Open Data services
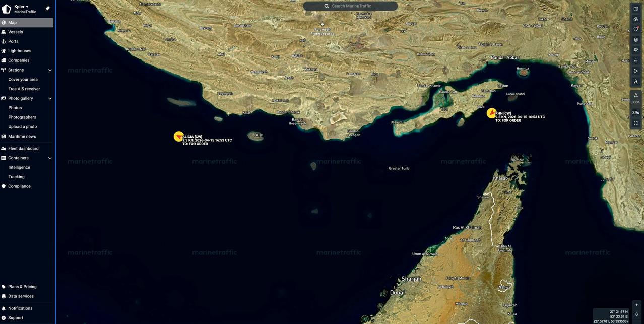Image resolution: width=644 pixels, height=324 pixels. click(x=27, y=296)
